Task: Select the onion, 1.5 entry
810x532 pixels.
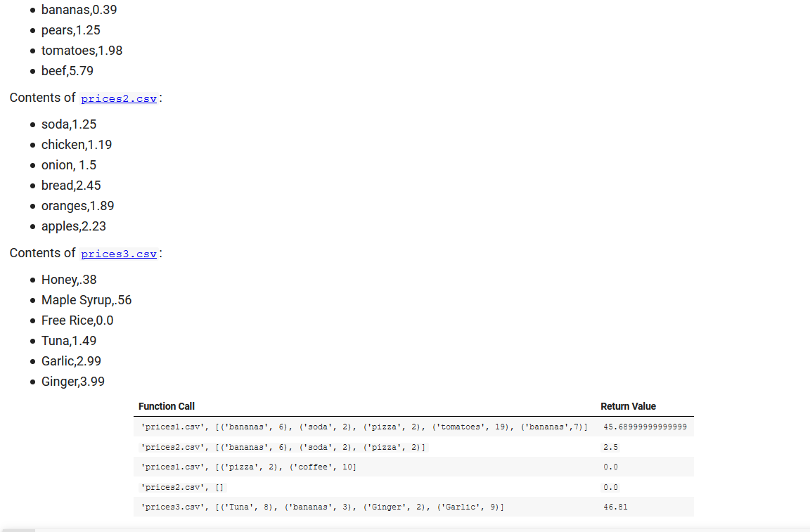Action: (69, 165)
